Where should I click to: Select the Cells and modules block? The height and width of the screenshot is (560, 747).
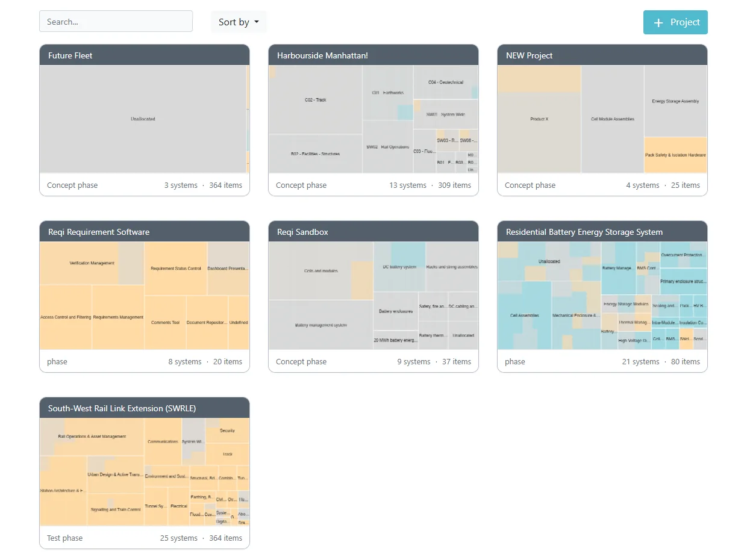tap(321, 271)
